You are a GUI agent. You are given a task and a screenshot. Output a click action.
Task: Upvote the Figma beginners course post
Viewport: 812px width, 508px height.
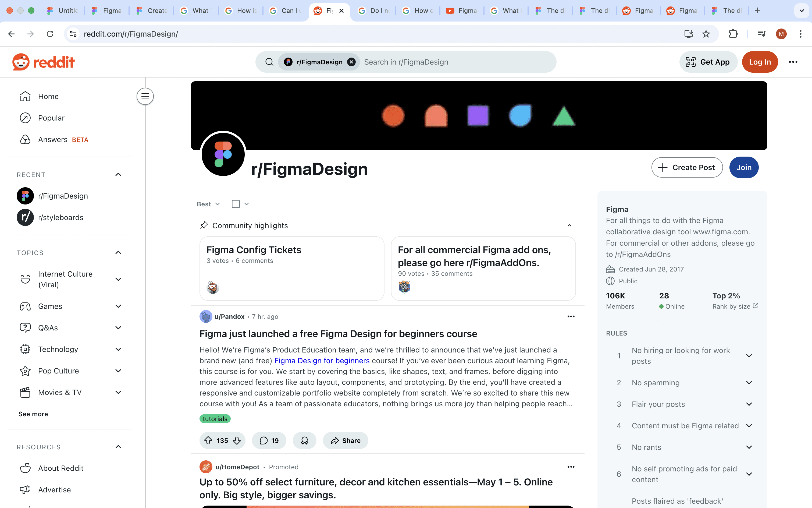(208, 440)
